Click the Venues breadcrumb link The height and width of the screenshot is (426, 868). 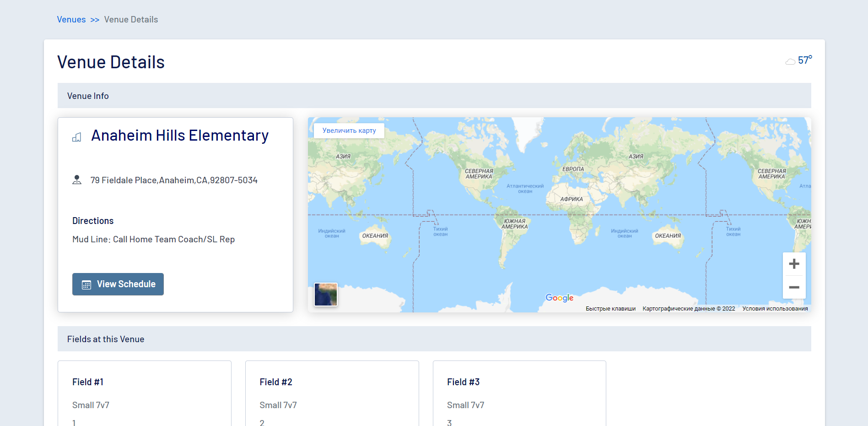(x=71, y=20)
